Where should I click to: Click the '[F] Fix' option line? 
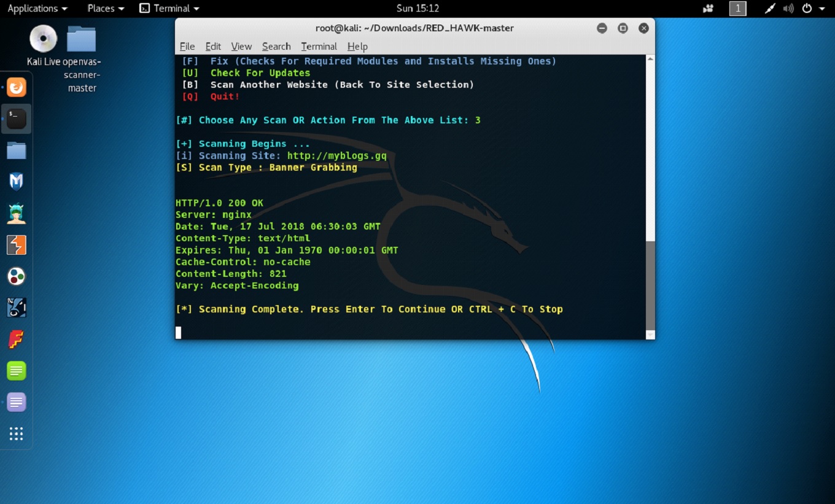click(369, 61)
